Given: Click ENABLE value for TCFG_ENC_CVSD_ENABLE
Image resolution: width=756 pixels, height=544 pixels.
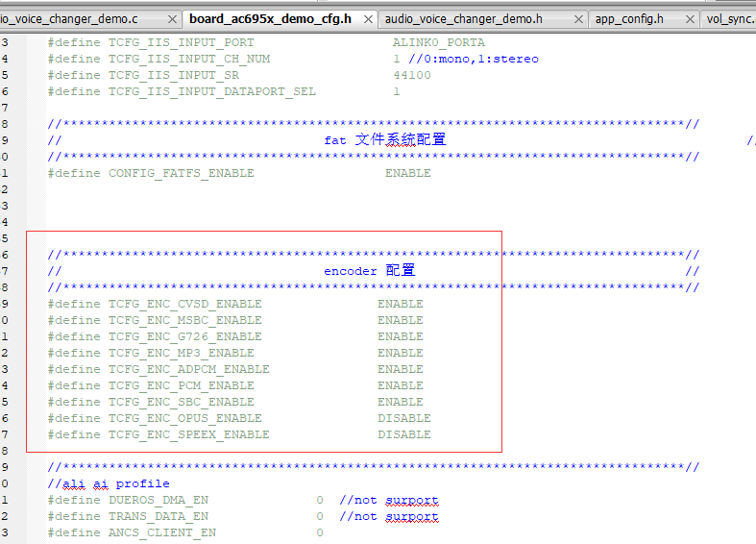Looking at the screenshot, I should (401, 304).
